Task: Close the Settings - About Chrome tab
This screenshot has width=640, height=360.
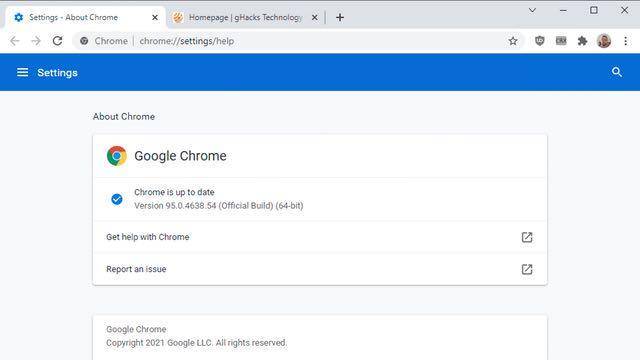Action: coord(155,18)
